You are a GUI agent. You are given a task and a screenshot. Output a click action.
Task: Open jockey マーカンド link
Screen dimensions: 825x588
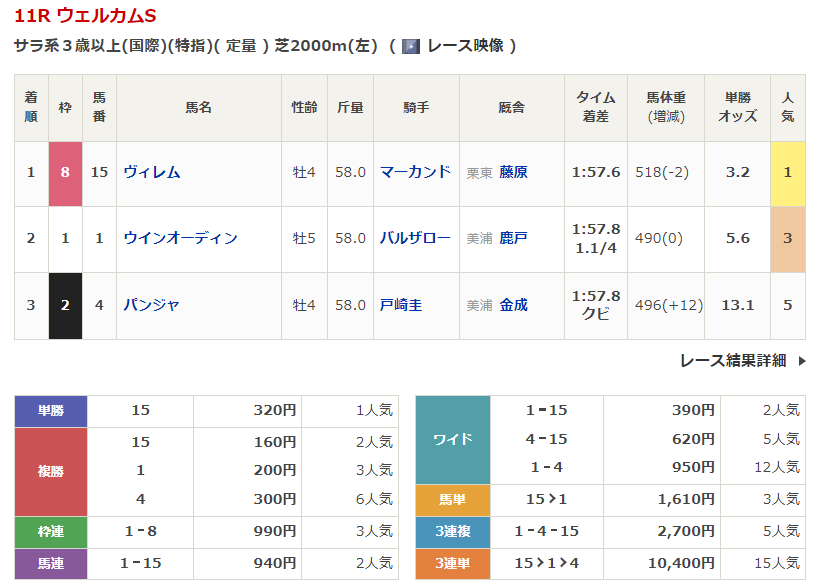415,172
